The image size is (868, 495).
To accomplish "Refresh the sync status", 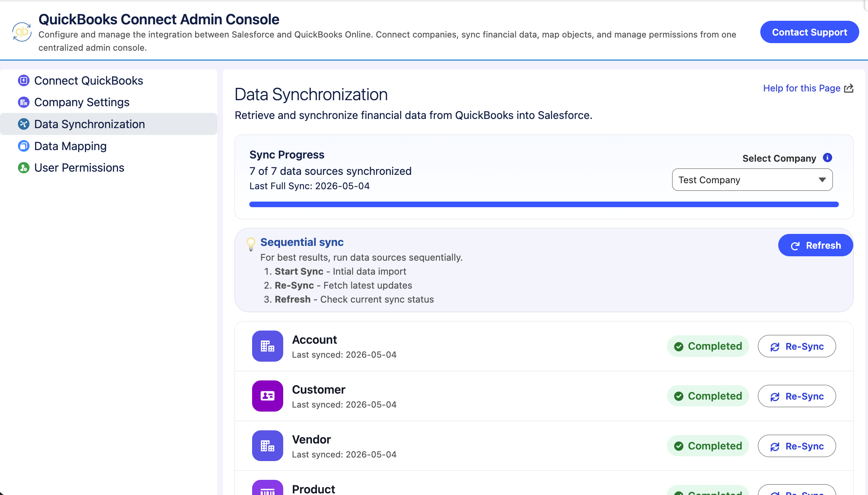I will (815, 245).
